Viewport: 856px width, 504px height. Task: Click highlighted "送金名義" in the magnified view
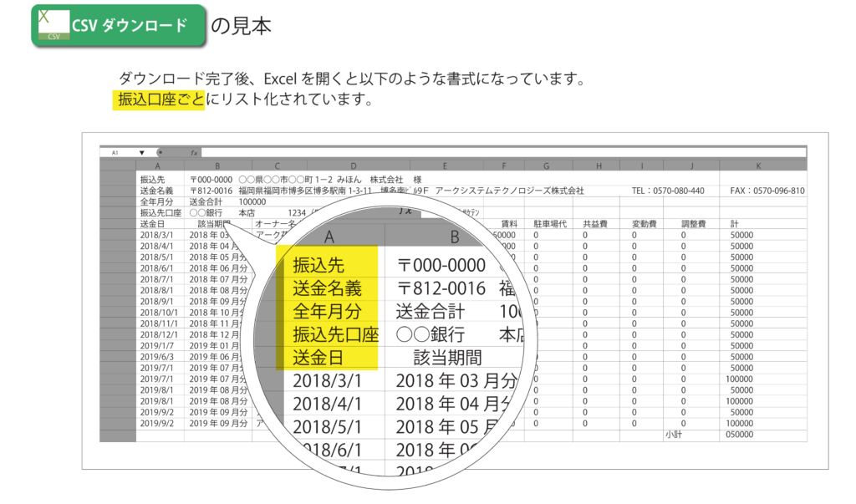327,288
